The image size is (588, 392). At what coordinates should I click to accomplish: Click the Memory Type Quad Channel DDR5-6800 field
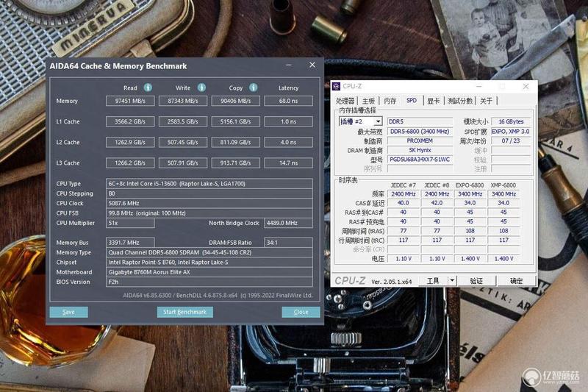point(209,252)
